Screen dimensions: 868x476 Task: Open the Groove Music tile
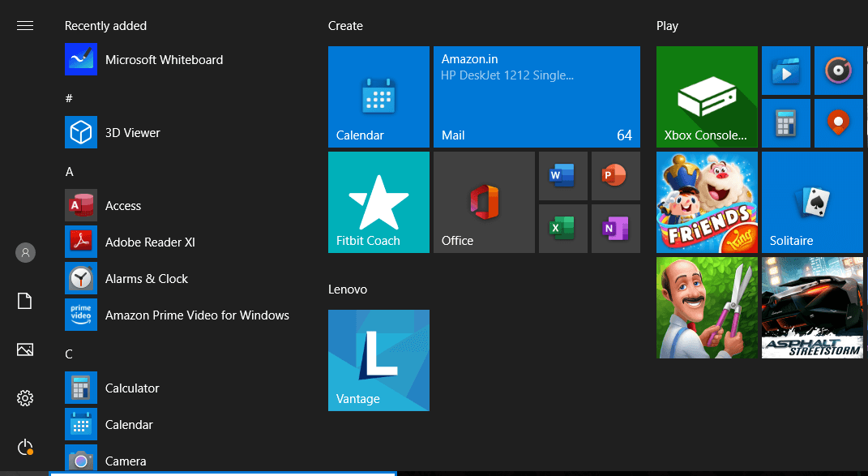pos(838,71)
